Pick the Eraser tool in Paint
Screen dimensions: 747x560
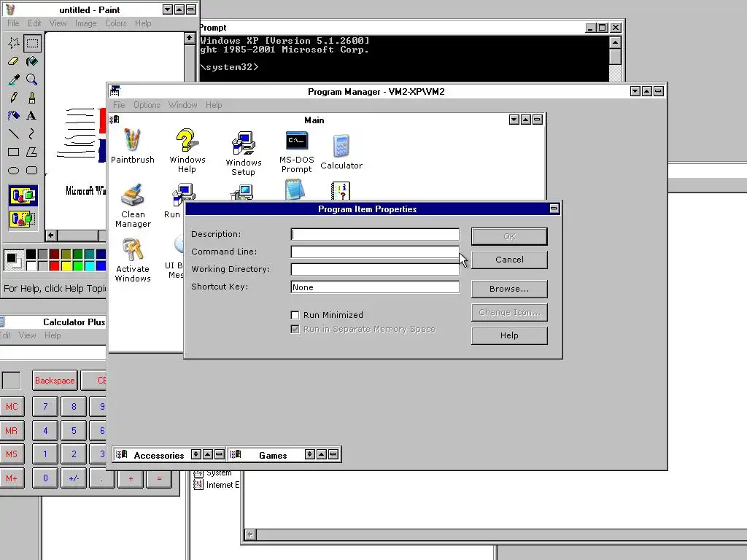pyautogui.click(x=13, y=61)
